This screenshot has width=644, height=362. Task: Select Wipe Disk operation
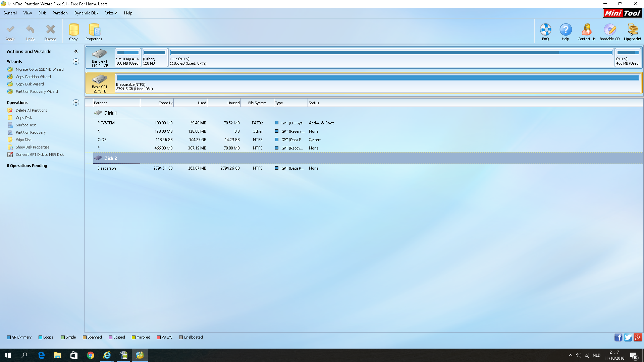click(x=23, y=140)
